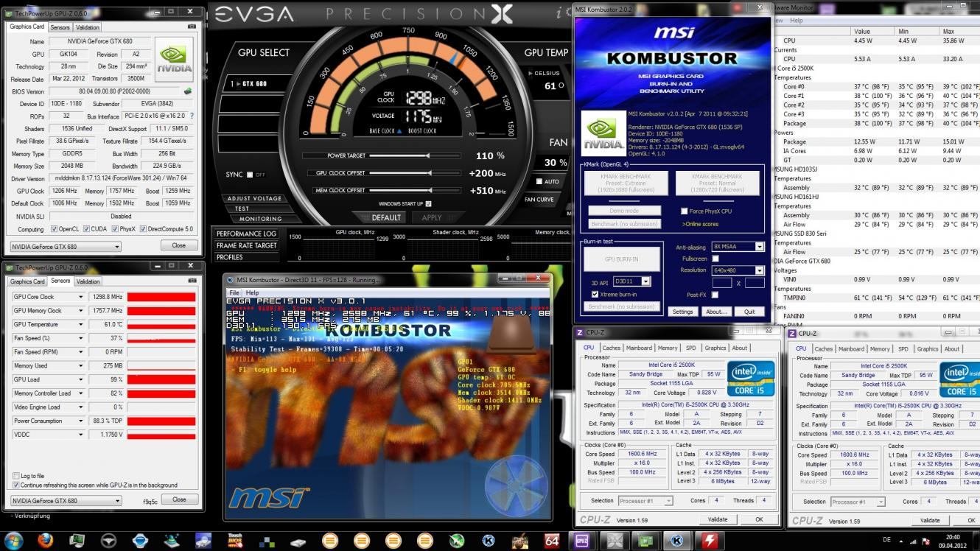
Task: Open Mainboard tab in left CPU-Z
Action: [x=639, y=348]
